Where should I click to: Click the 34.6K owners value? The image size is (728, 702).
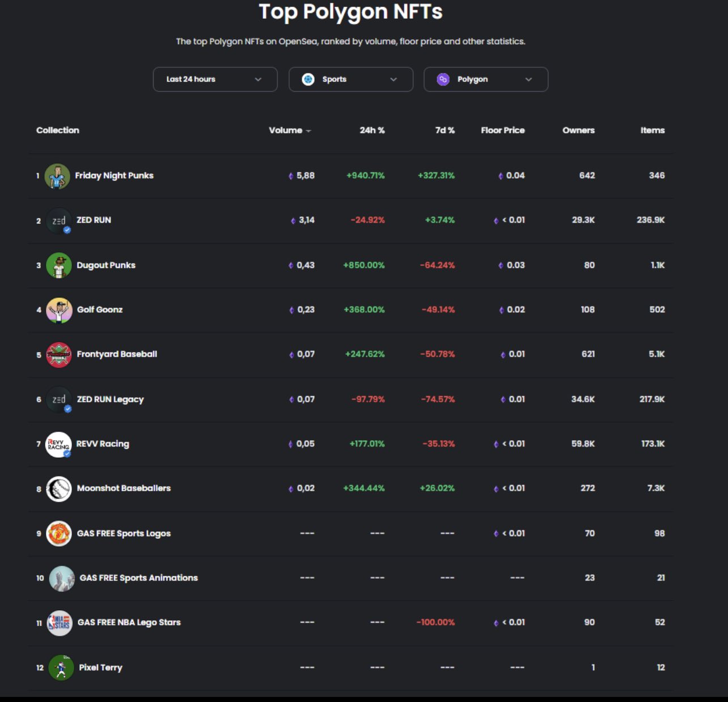coord(583,399)
